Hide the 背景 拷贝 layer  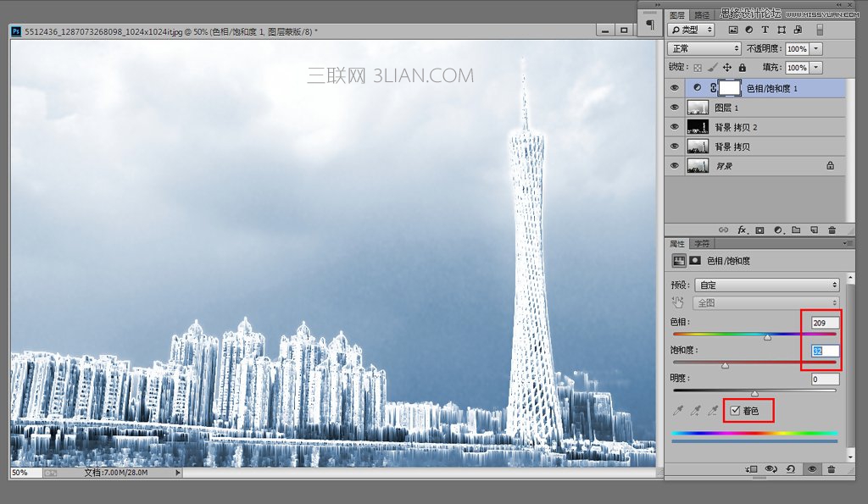pos(674,146)
